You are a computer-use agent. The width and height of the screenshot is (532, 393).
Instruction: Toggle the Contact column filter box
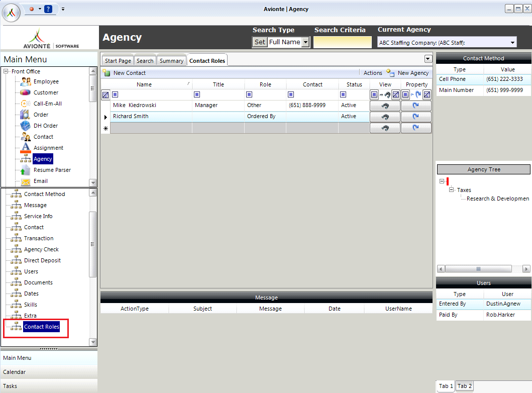point(291,94)
